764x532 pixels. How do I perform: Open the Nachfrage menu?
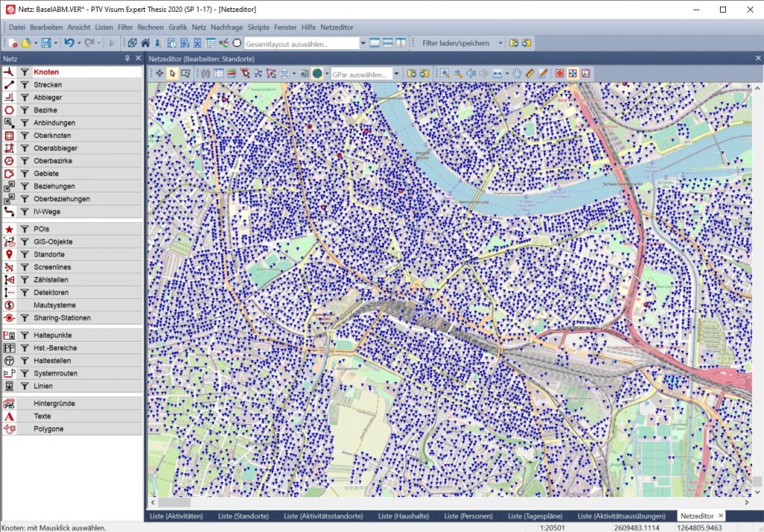coord(227,27)
